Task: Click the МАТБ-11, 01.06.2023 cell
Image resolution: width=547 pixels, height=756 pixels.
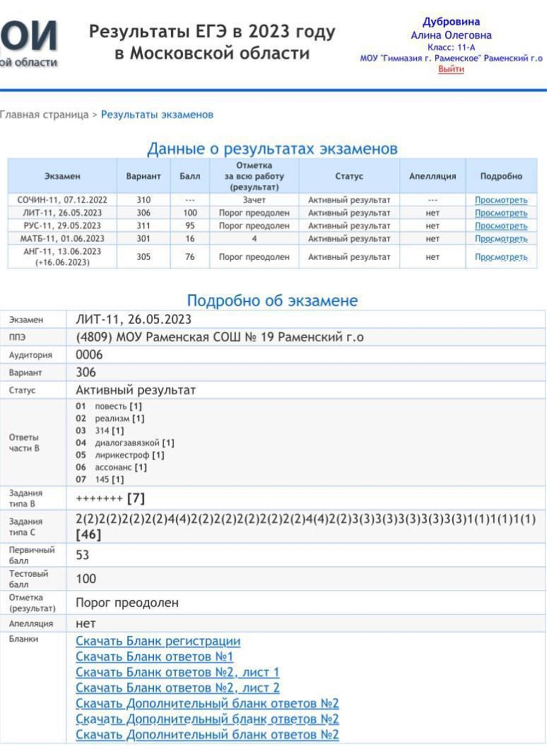Action: click(62, 238)
